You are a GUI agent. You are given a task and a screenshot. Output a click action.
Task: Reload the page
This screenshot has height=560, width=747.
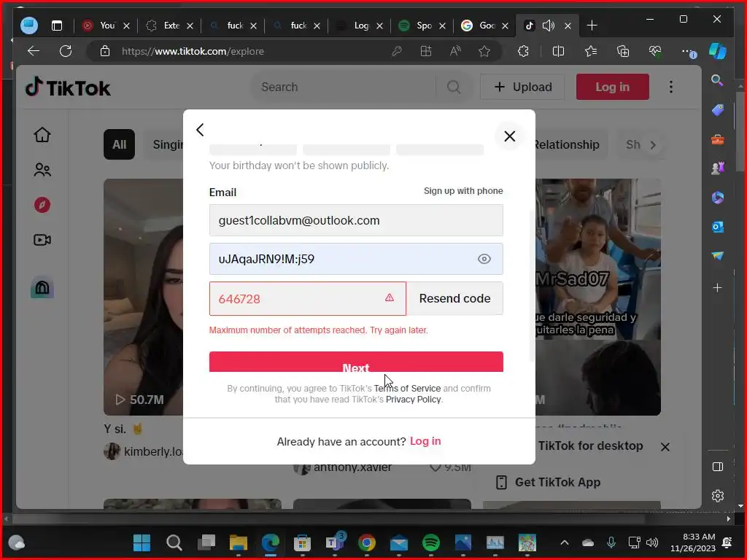point(66,51)
